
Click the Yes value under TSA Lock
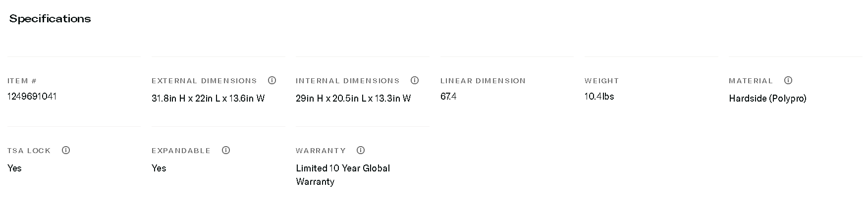tap(14, 168)
